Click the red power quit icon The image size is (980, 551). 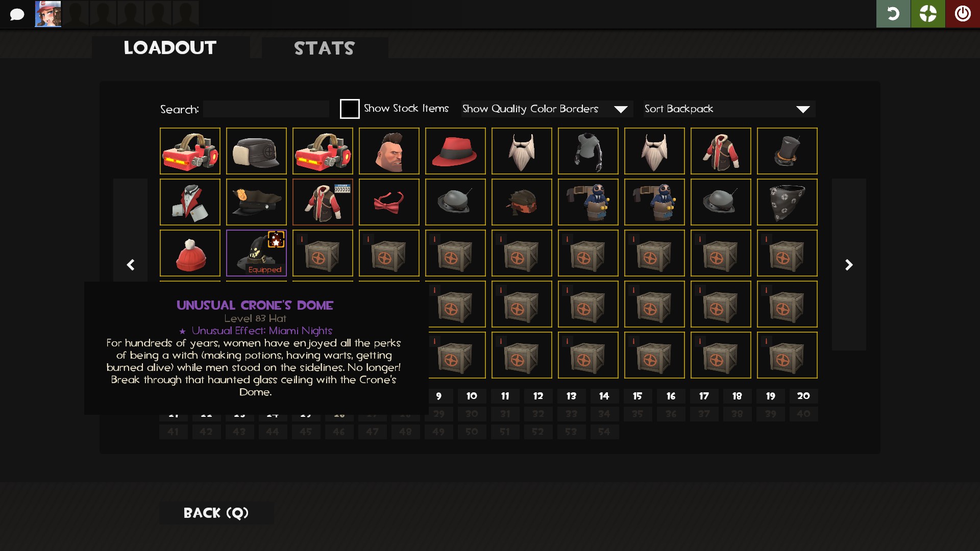click(963, 14)
